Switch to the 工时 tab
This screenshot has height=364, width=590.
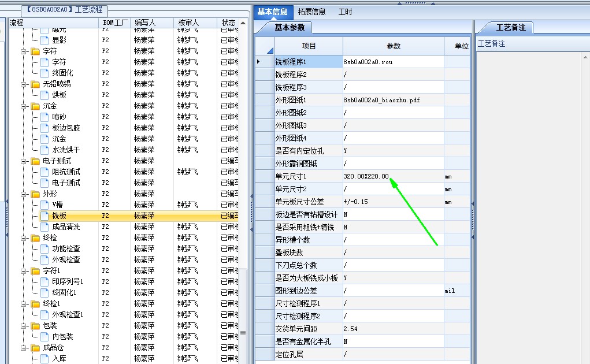pos(345,12)
